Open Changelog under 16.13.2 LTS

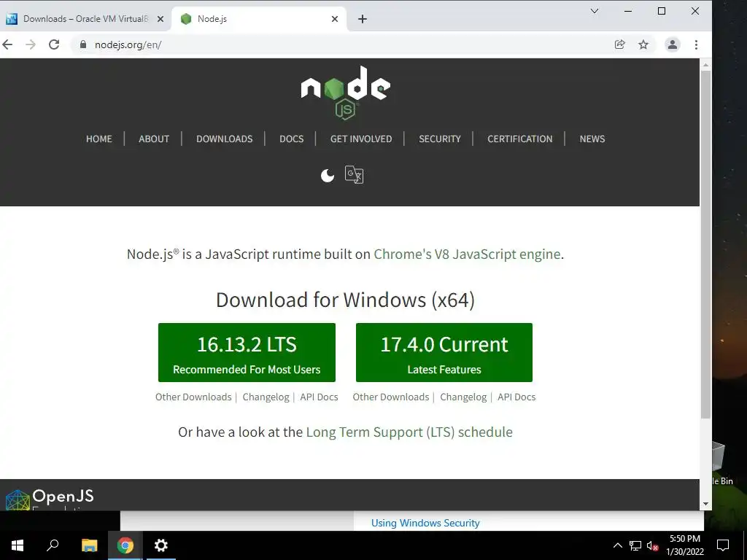pos(266,397)
